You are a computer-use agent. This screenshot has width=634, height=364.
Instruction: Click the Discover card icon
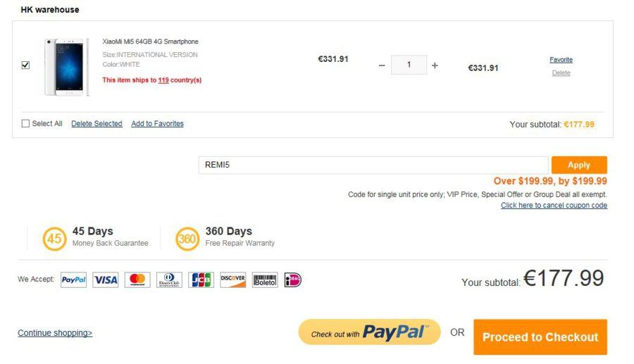point(233,280)
